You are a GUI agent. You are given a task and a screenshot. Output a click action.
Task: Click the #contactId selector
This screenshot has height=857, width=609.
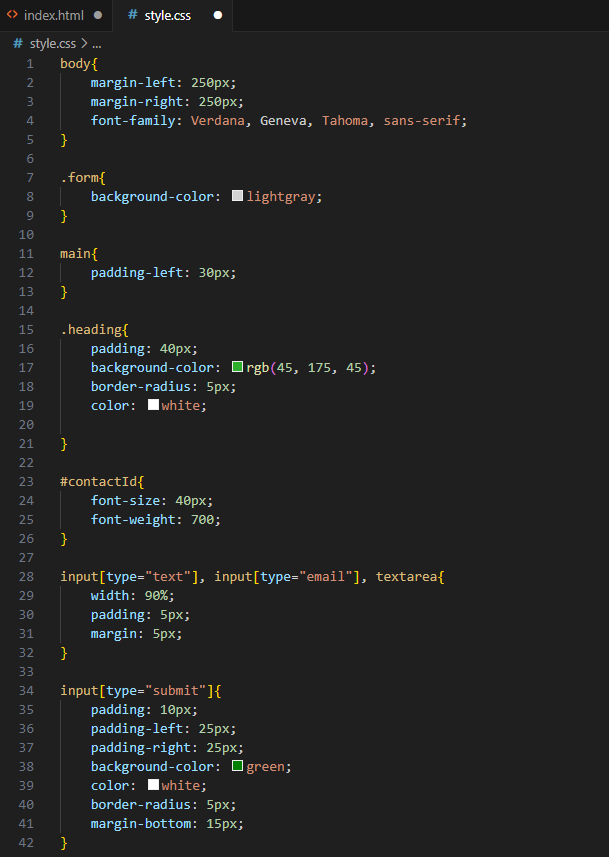98,482
